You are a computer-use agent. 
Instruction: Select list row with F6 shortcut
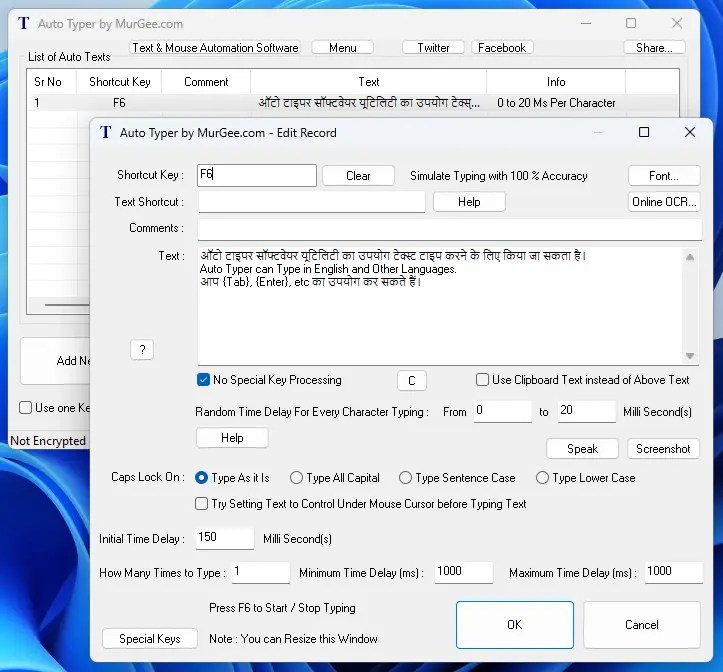pos(352,103)
